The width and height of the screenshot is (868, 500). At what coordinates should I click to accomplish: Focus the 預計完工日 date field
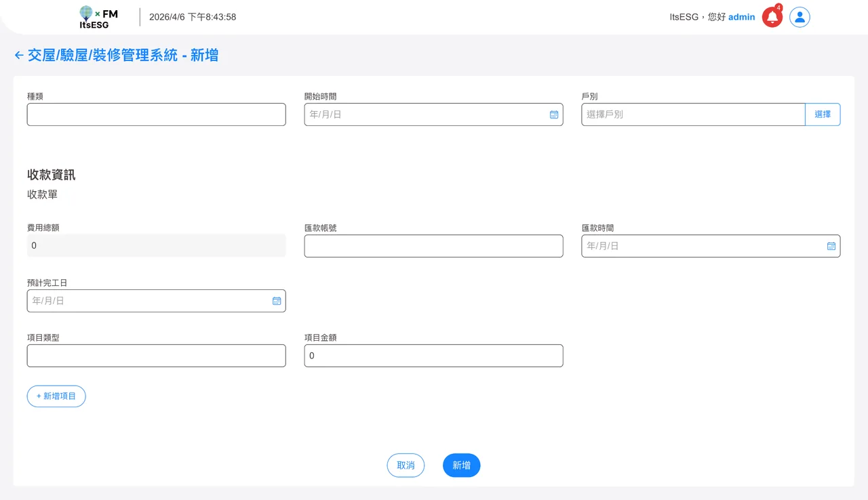point(157,301)
